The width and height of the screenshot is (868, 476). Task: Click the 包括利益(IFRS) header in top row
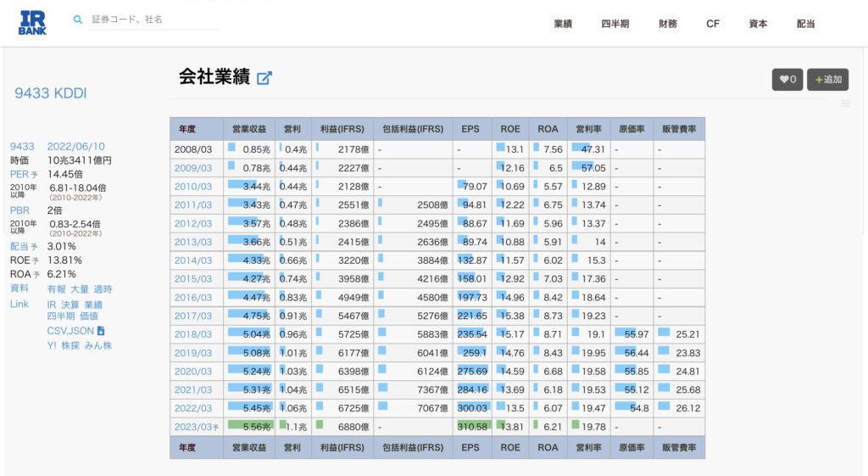click(x=413, y=129)
